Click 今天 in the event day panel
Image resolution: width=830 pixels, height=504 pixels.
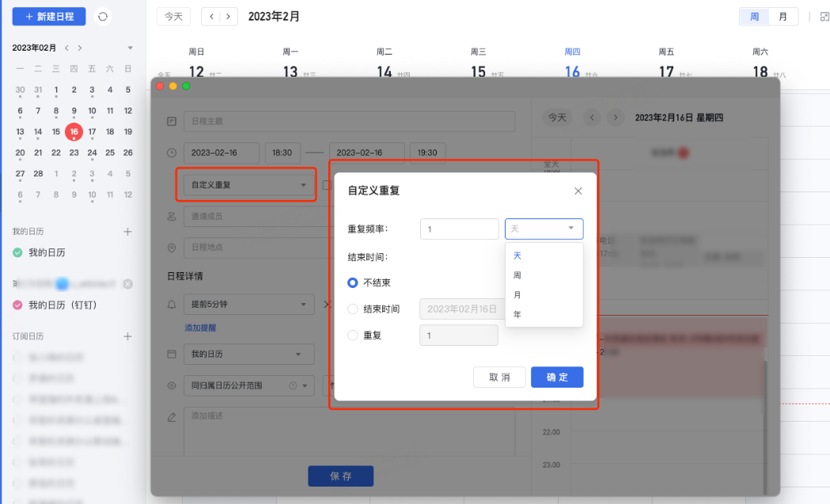click(x=557, y=118)
